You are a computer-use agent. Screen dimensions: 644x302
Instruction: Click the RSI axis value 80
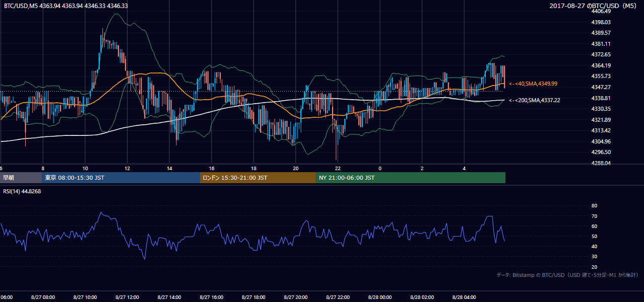[594, 206]
